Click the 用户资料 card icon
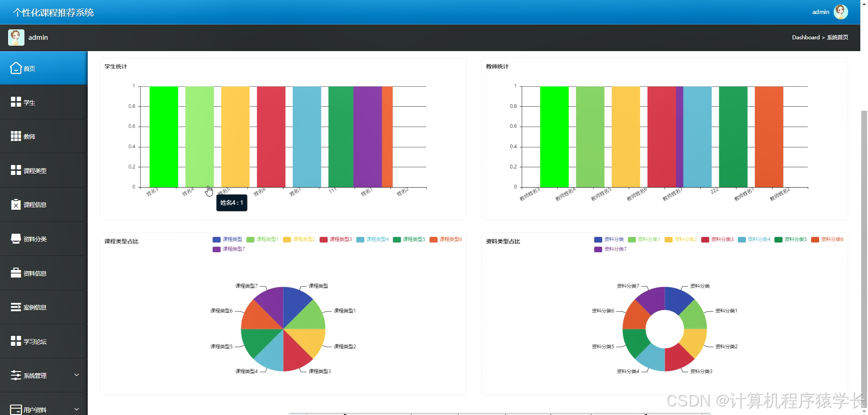Image resolution: width=868 pixels, height=415 pixels. tap(16, 410)
